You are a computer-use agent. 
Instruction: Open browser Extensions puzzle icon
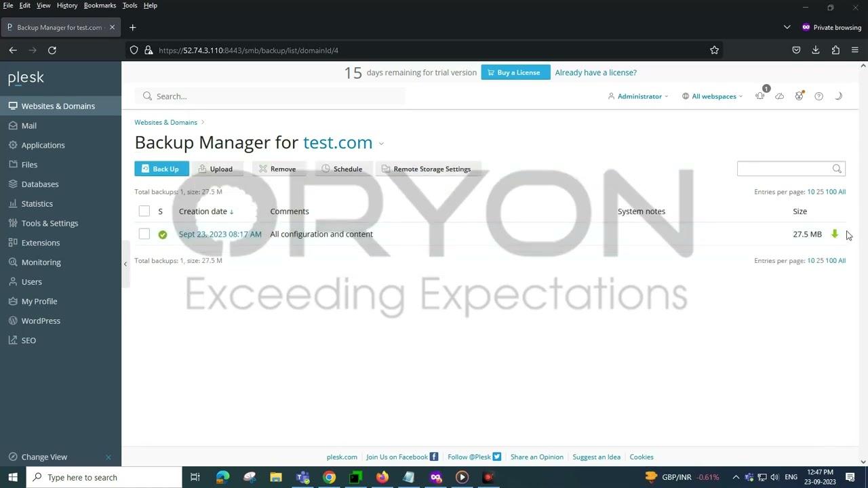[x=835, y=50]
